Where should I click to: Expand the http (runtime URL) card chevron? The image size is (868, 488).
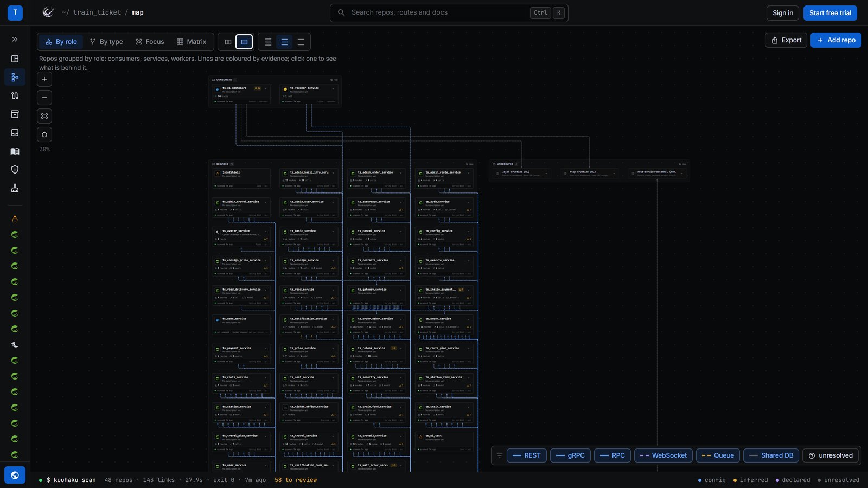click(x=614, y=174)
